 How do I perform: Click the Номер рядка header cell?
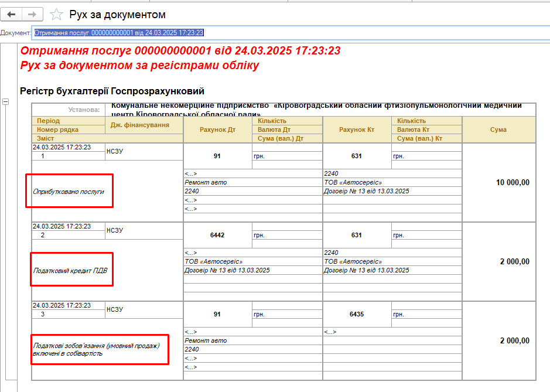point(57,129)
